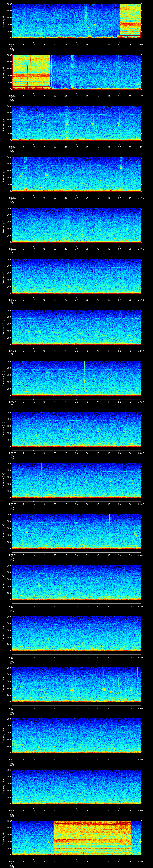
Task: Click the spectrogram panel starting at 11:37:00
Action: pos(76,429)
